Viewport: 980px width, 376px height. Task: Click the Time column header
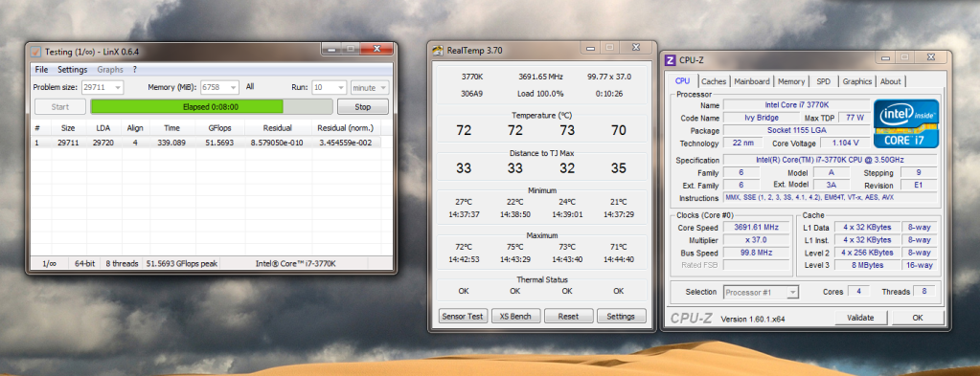click(x=171, y=128)
